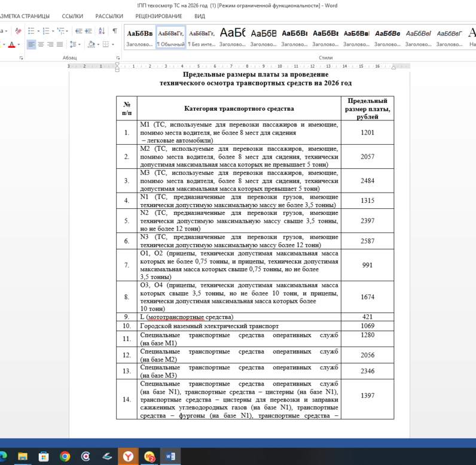The width and height of the screenshot is (476, 465).
Task: Toggle justify text alignment
Action: tap(59, 44)
